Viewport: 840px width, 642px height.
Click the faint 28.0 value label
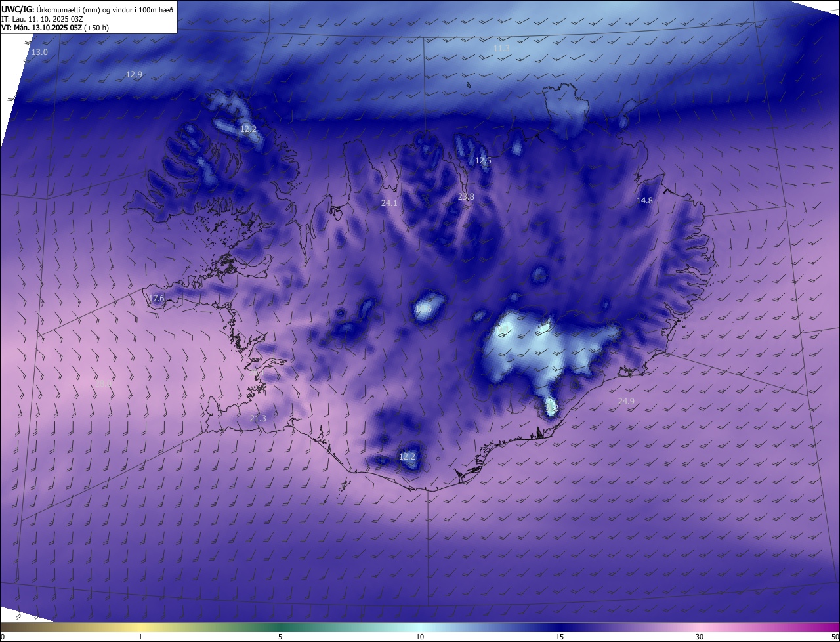pyautogui.click(x=104, y=384)
